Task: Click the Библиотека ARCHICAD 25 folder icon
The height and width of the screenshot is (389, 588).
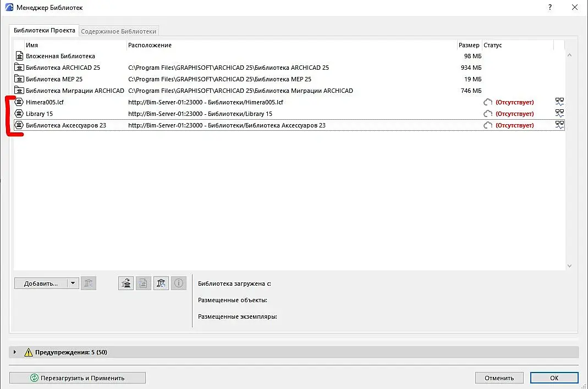Action: 19,68
